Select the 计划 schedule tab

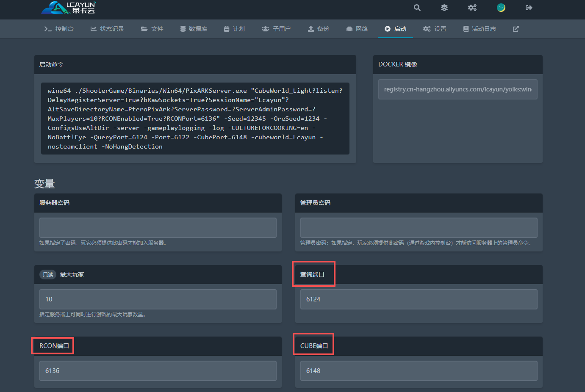234,29
